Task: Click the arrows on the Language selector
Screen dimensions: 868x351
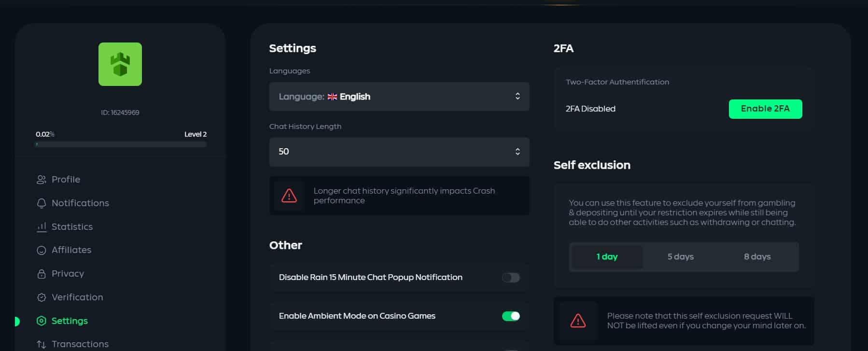Action: 518,96
